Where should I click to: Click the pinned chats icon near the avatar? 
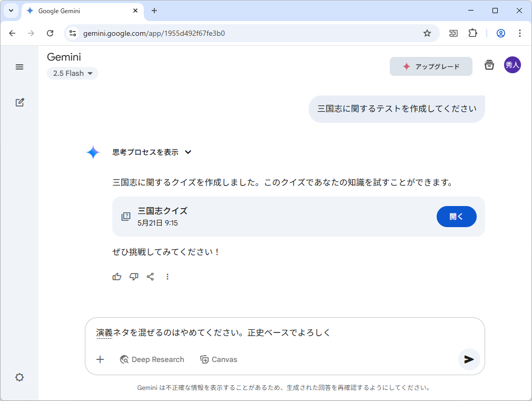click(489, 65)
